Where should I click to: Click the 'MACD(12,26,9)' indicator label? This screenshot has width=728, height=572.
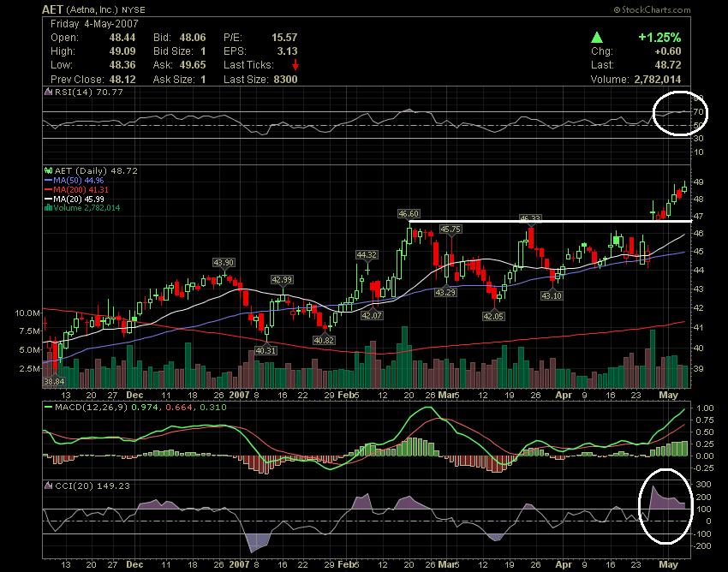91,408
